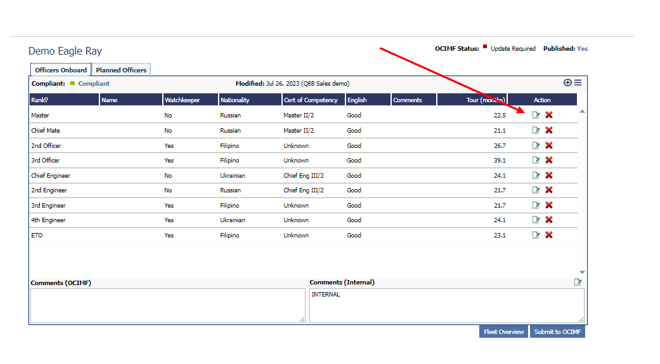Select the Officers Onboard tab
Screen dimensions: 660x364
[61, 70]
